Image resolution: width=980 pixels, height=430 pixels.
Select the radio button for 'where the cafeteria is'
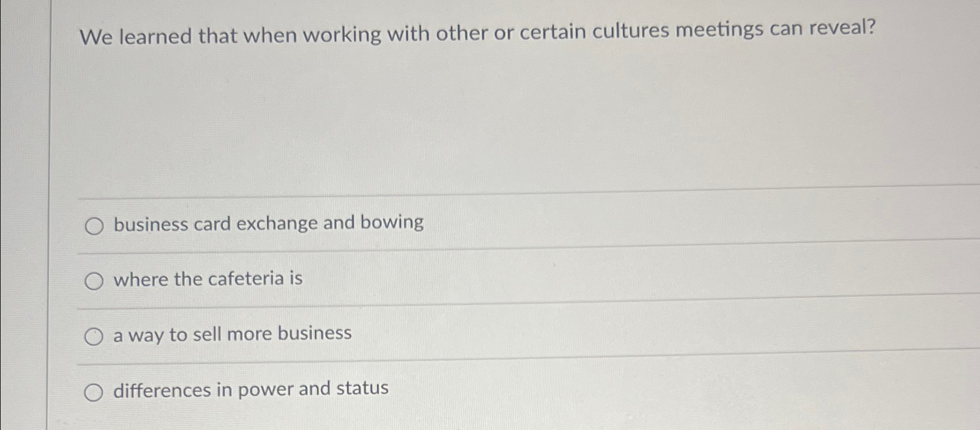click(x=94, y=281)
